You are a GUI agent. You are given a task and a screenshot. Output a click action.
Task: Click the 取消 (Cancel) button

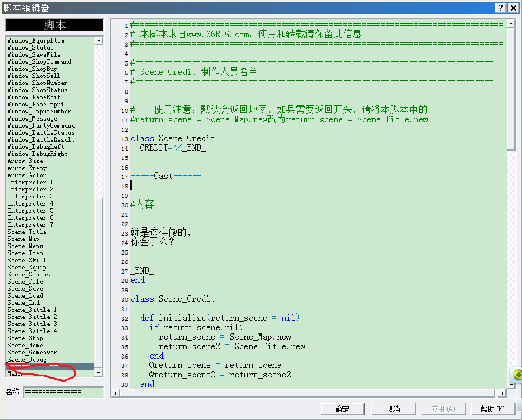393,409
